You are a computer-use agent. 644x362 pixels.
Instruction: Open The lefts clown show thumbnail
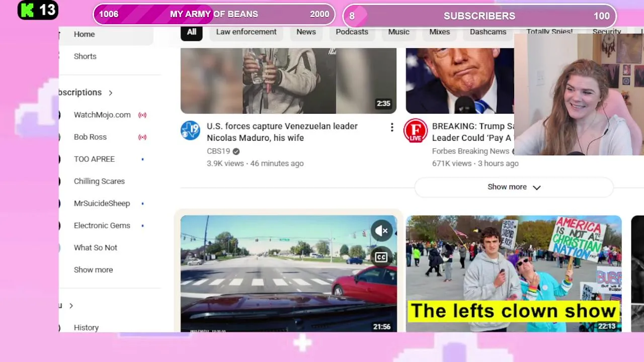(514, 274)
